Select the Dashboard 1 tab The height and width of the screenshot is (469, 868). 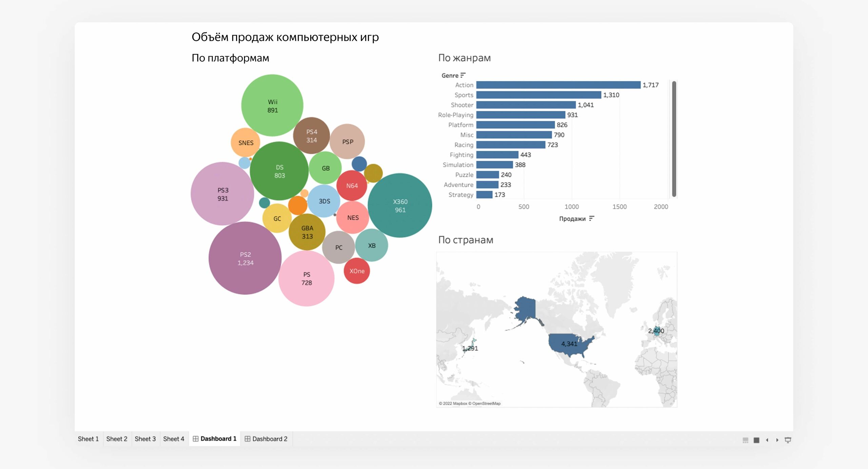coord(215,439)
